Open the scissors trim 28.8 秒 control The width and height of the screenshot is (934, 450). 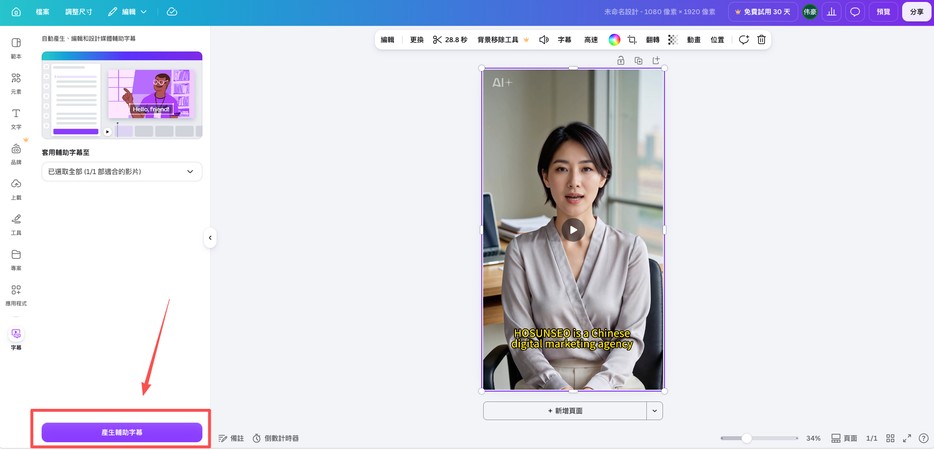(x=450, y=40)
